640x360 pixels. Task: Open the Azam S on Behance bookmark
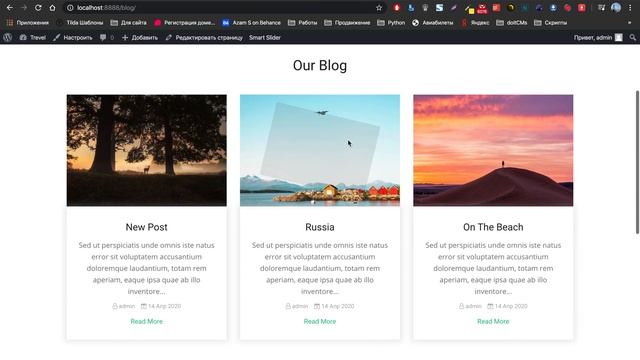[x=251, y=22]
